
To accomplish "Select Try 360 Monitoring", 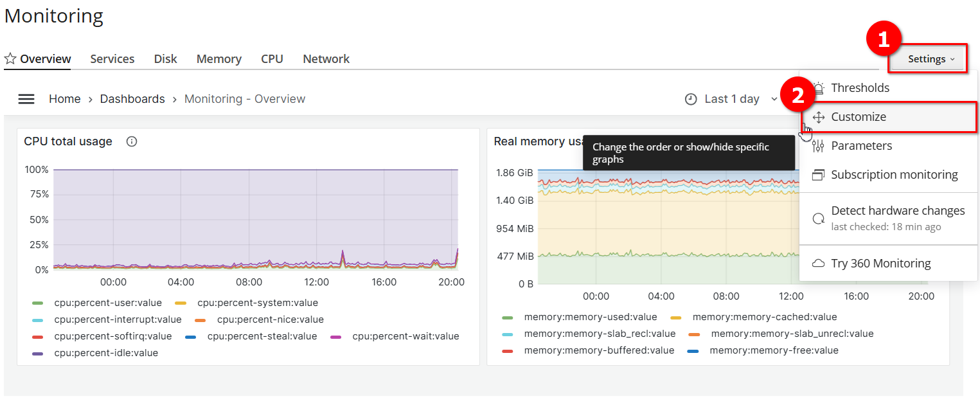I will [889, 264].
